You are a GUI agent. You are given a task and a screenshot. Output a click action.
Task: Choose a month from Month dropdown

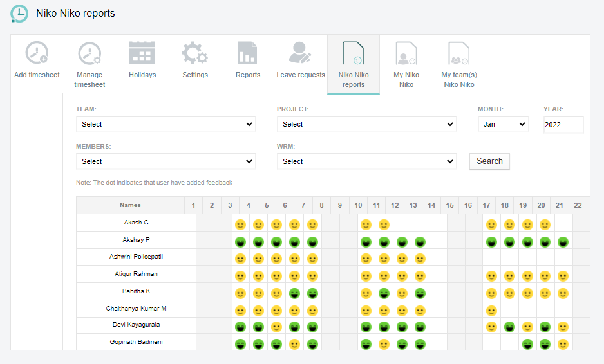(x=503, y=124)
